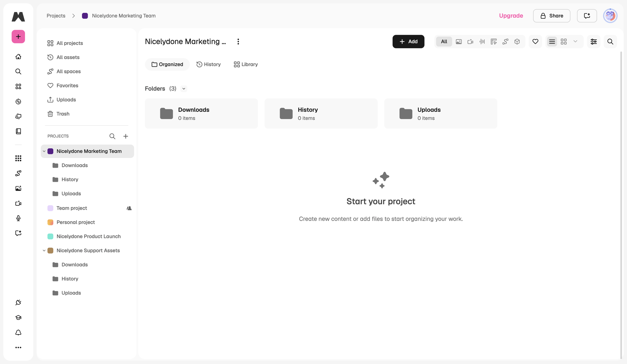
Task: Open project options three-dot menu
Action: [x=238, y=41]
